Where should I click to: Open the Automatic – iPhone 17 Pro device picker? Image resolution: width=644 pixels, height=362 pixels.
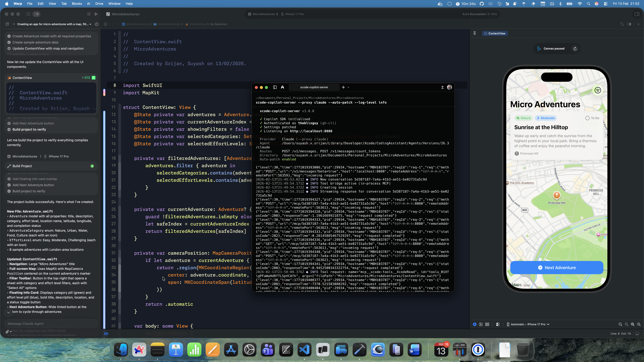pyautogui.click(x=528, y=324)
